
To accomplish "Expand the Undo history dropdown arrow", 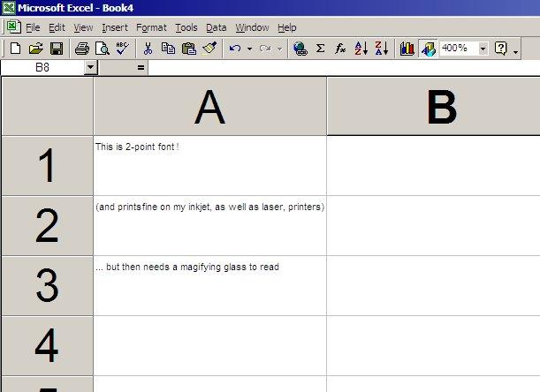I will (x=250, y=49).
